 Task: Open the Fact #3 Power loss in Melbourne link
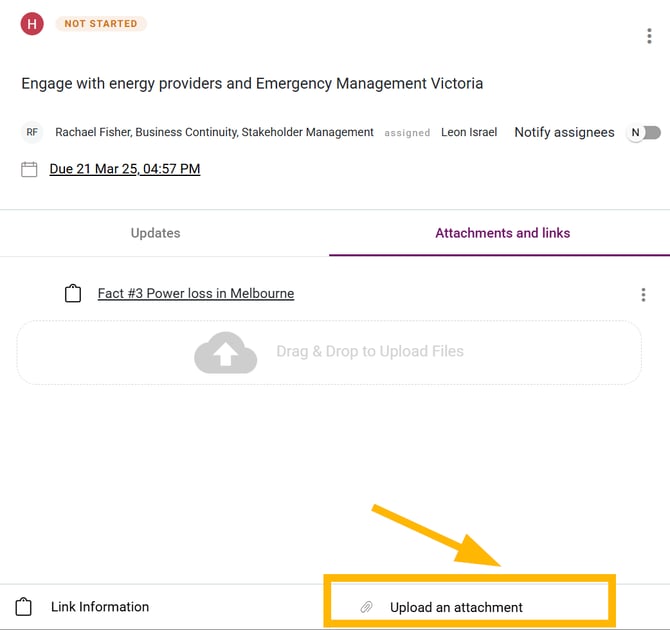(x=195, y=294)
